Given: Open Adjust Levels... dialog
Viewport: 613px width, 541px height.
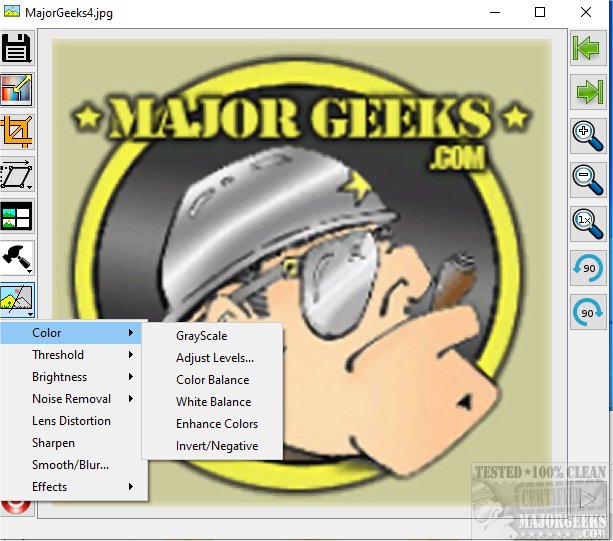Looking at the screenshot, I should coord(212,358).
